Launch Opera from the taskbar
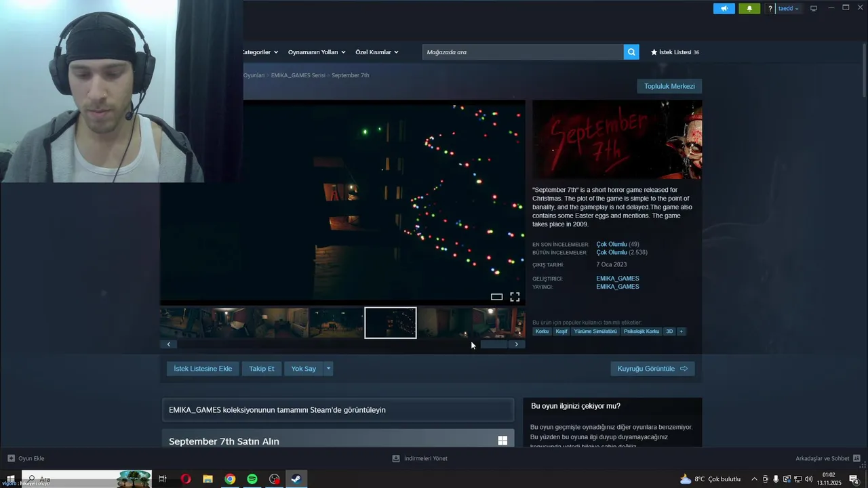 pyautogui.click(x=186, y=479)
